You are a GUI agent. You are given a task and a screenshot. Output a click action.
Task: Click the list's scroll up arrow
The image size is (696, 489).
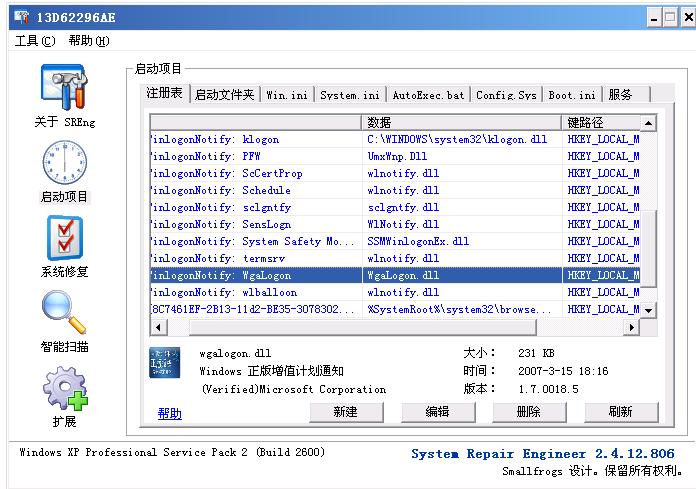(649, 123)
